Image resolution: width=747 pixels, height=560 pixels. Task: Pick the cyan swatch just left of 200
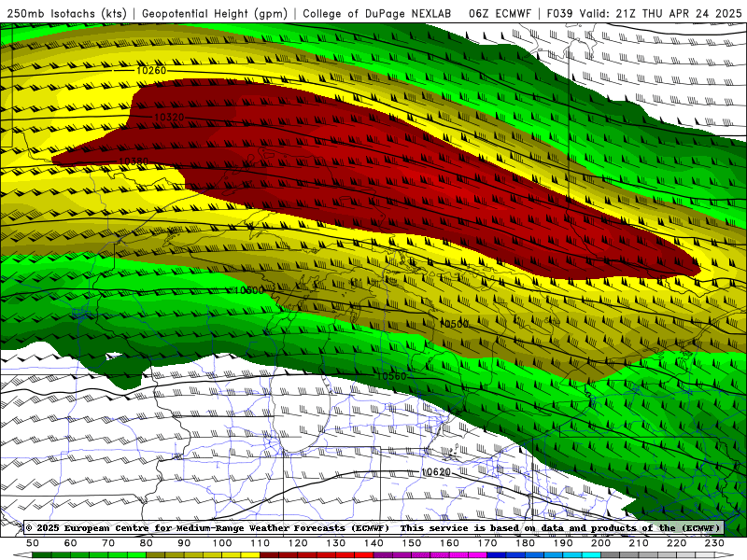(591, 555)
